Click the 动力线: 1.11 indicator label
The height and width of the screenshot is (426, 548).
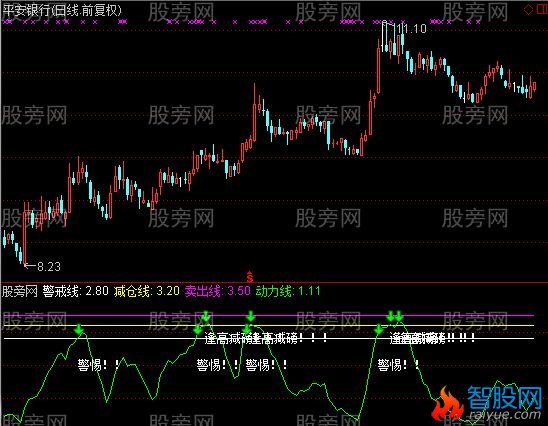[x=288, y=291]
